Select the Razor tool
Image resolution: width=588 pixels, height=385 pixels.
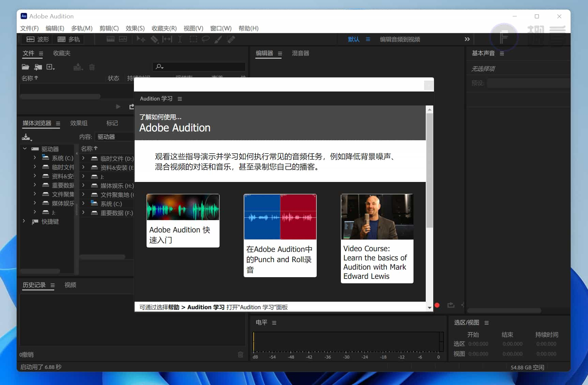pyautogui.click(x=154, y=39)
